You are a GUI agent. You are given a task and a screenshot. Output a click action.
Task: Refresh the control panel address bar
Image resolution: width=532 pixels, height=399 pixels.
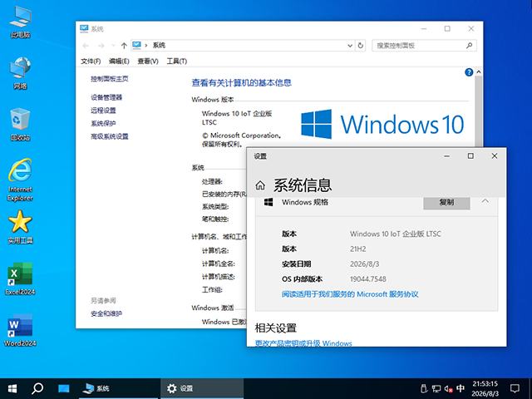(360, 45)
